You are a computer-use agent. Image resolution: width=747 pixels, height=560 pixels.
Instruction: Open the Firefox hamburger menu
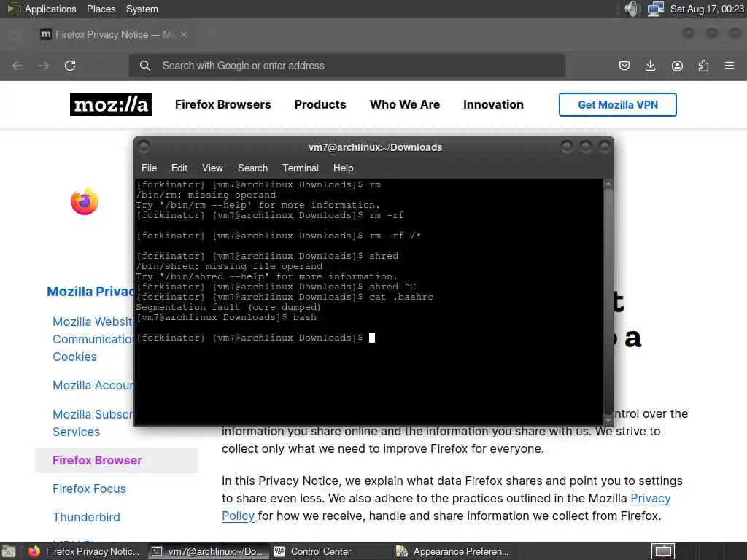pyautogui.click(x=729, y=66)
